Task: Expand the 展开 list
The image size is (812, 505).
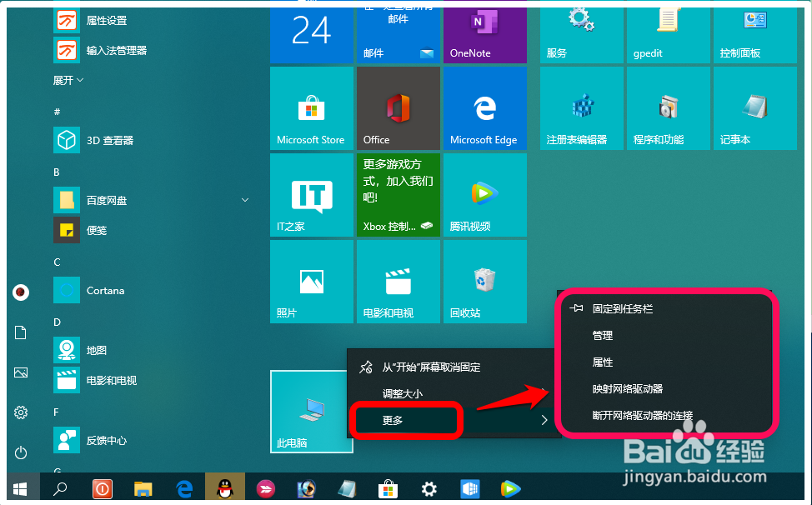Action: coord(68,80)
